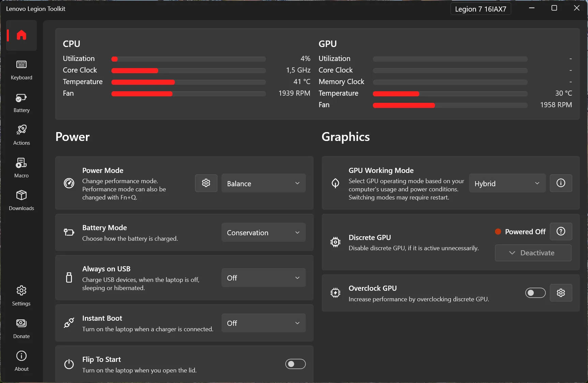Enable the Overclock GPU switch
Viewport: 588px width, 383px height.
point(535,293)
